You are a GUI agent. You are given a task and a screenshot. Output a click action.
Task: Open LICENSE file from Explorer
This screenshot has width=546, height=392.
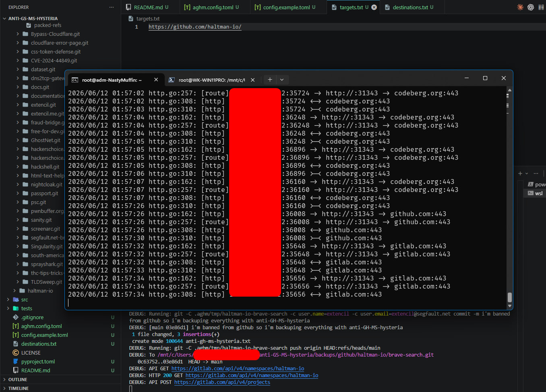pos(31,353)
